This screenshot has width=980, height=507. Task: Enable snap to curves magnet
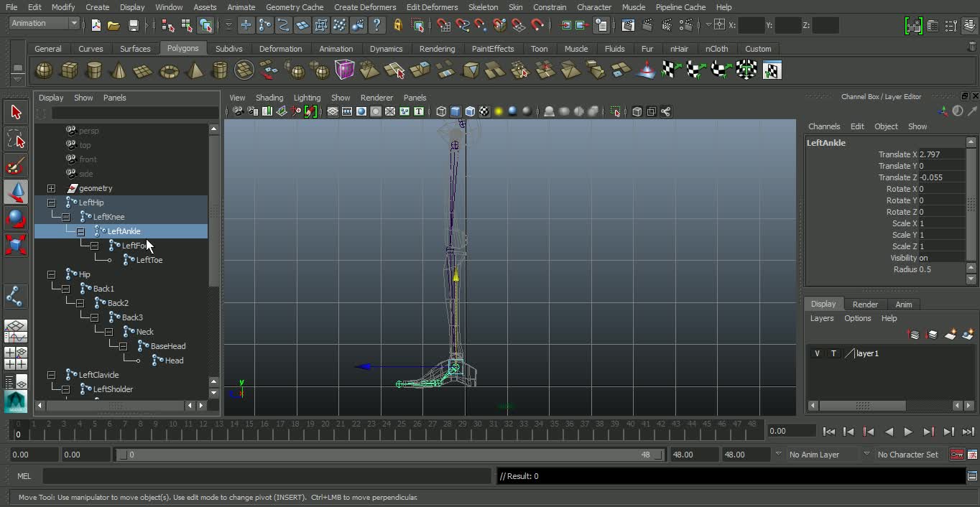coord(463,25)
